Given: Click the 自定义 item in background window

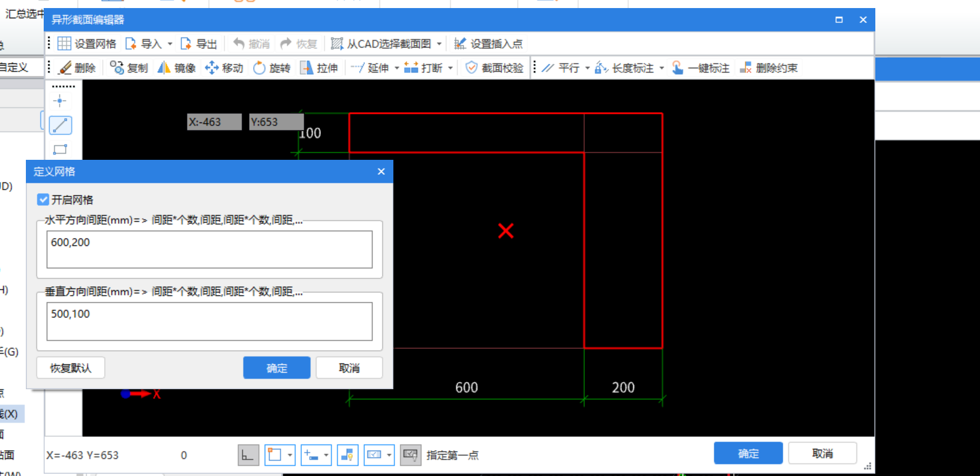Looking at the screenshot, I should (x=14, y=67).
